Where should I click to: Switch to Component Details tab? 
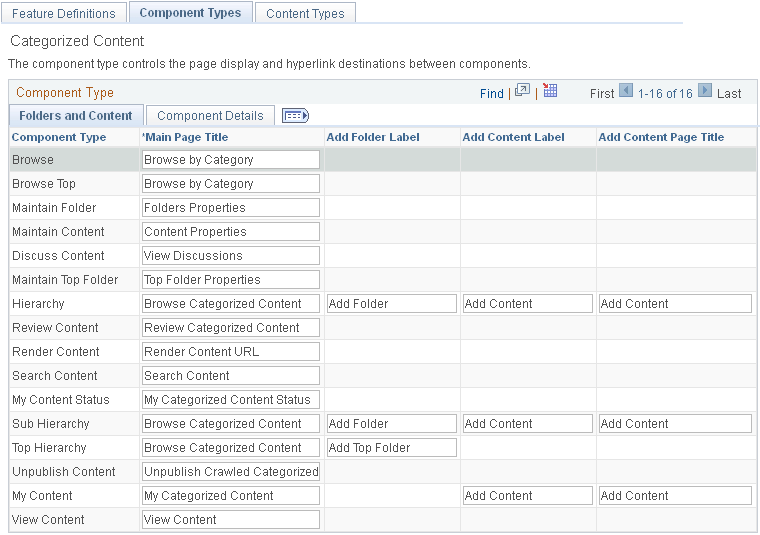coord(210,116)
